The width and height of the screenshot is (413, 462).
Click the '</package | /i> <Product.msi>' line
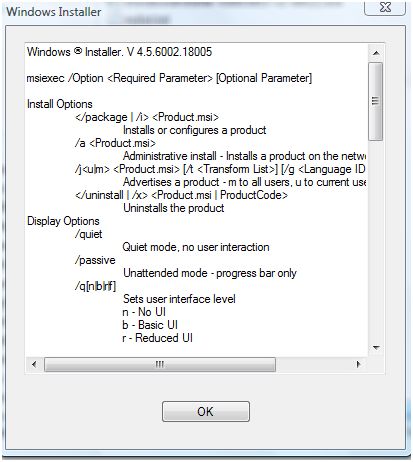pos(147,117)
